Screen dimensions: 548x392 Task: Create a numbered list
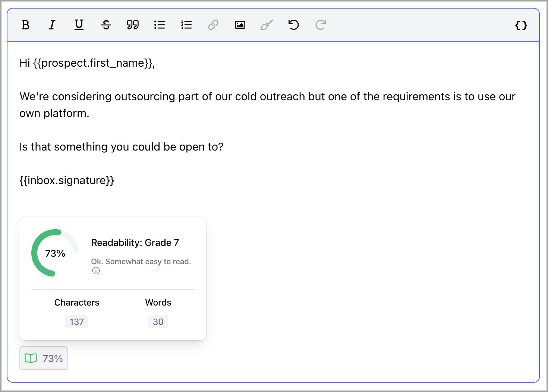[186, 25]
